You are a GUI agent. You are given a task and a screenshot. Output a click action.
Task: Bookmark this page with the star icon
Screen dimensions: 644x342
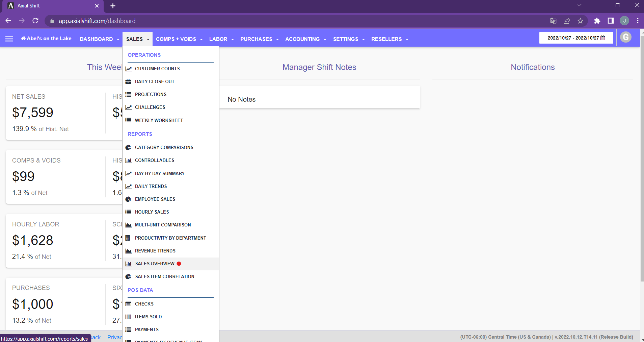[x=580, y=21]
